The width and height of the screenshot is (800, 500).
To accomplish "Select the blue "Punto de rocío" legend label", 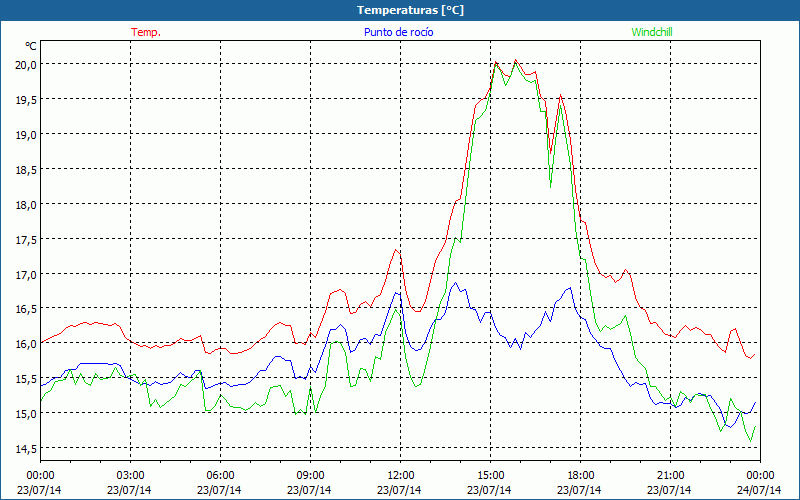I will [398, 32].
